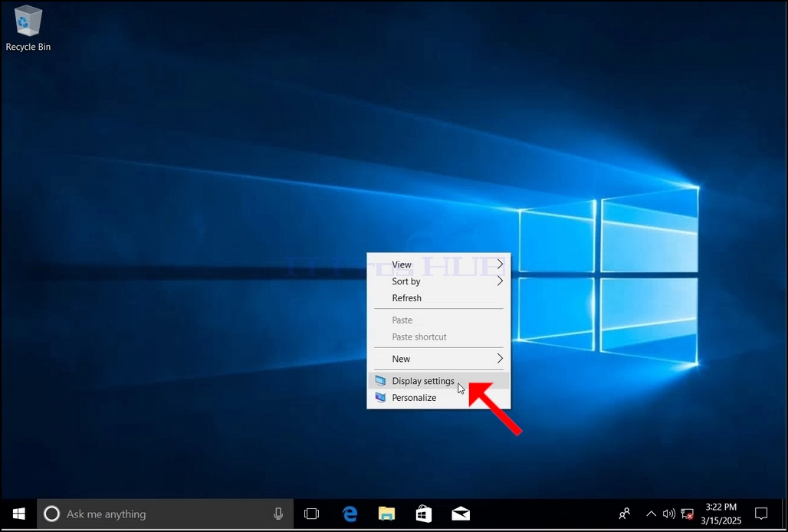Viewport: 788px width, 532px height.
Task: Open Task View from the taskbar
Action: [311, 514]
